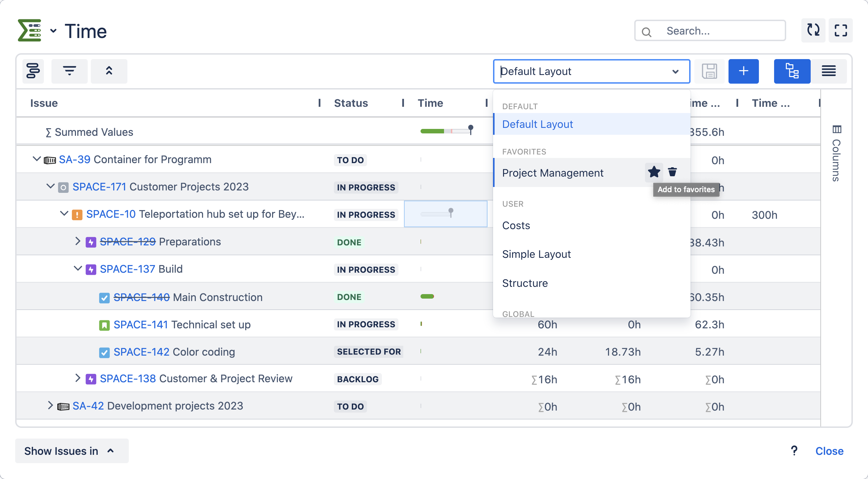Click the Summed Values time progress bar
Viewport: 868px width, 479px height.
point(445,131)
